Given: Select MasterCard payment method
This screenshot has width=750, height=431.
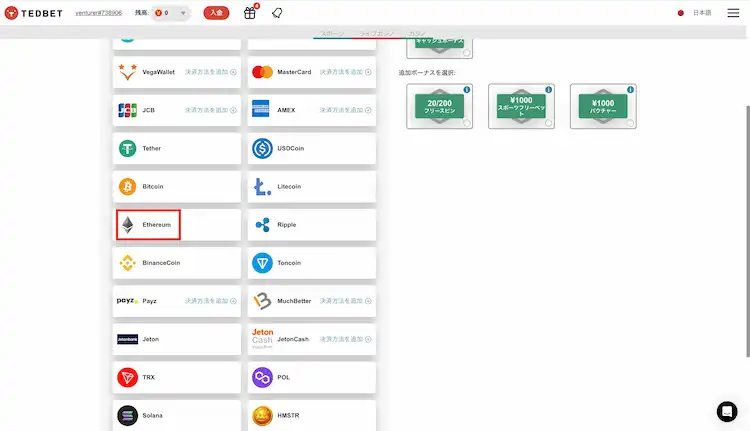Looking at the screenshot, I should point(311,72).
